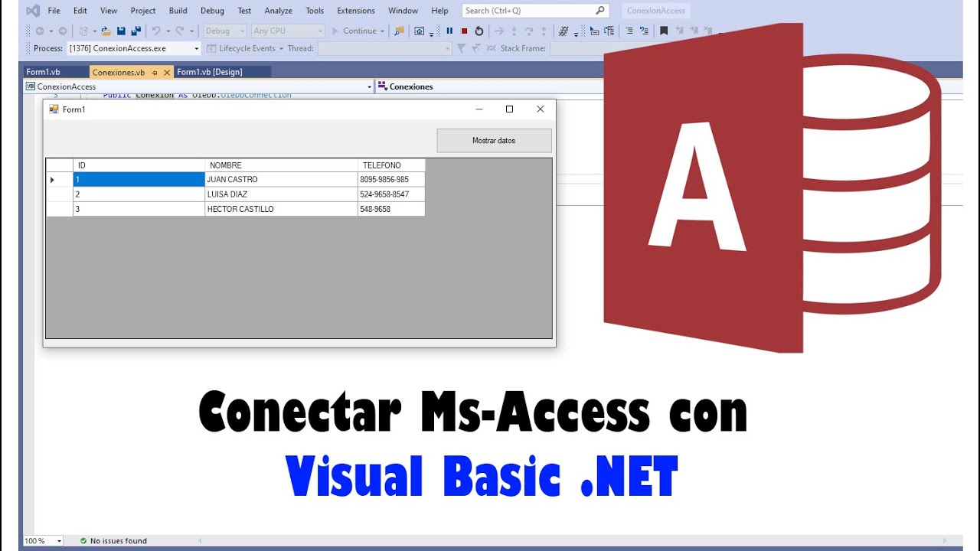Open the Project menu
Viewport: 980px width, 551px height.
(143, 11)
